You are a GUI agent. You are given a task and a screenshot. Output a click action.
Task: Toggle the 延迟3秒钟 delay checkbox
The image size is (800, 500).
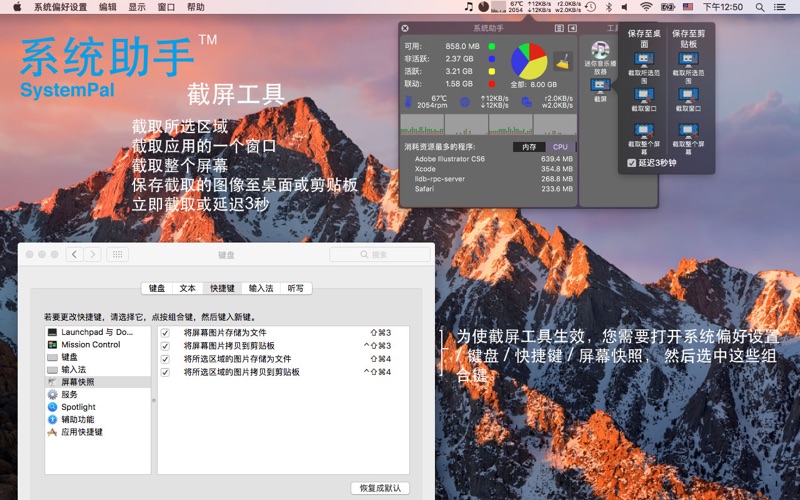coord(631,163)
